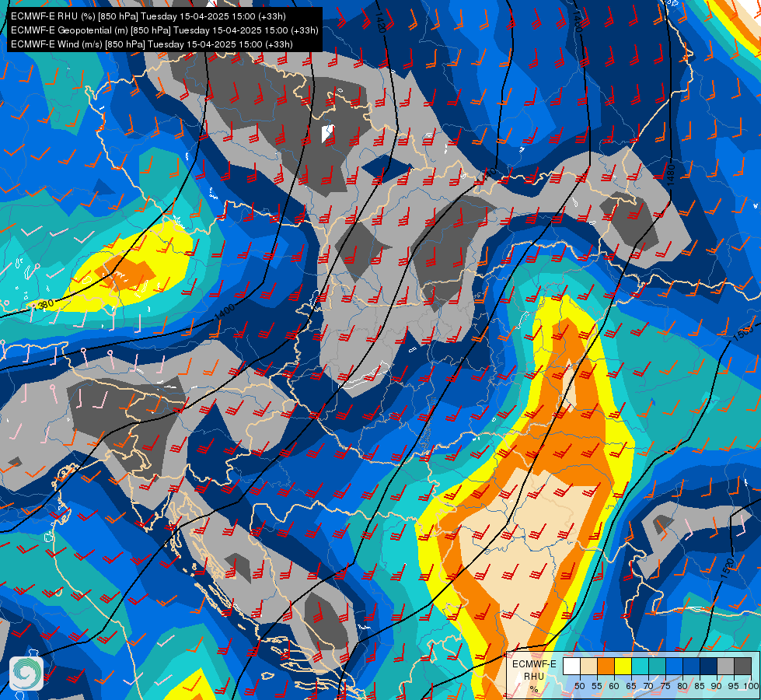This screenshot has height=700, width=761.
Task: Pick the teal 70–75 legend swatch
Action: pos(657,666)
